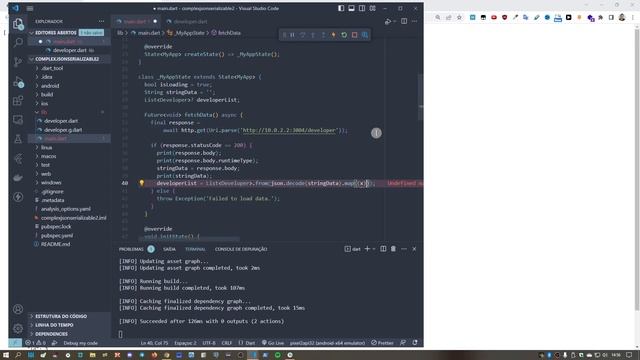Add a new terminal with the plus icon
Viewport: 640px width, 360px height.
point(367,249)
